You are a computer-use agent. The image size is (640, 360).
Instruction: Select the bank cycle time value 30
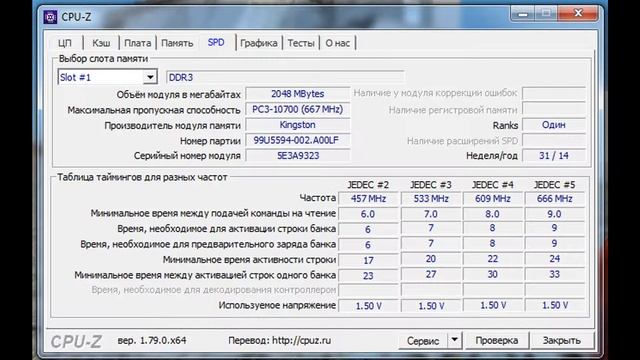pyautogui.click(x=493, y=274)
